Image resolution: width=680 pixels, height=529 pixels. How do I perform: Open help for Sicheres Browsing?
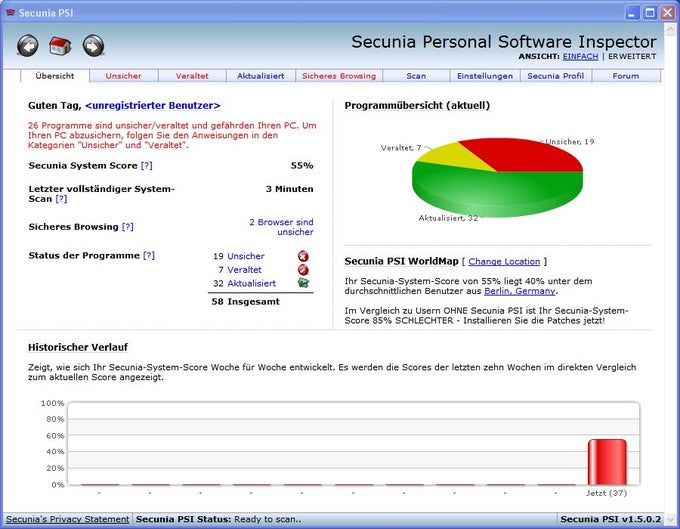click(128, 227)
